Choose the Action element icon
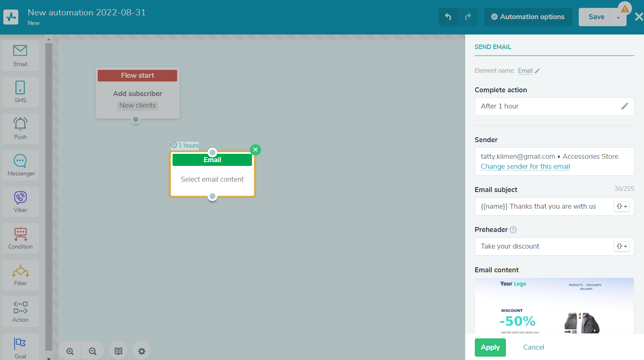Viewport: 644px width, 360px height. tap(20, 311)
